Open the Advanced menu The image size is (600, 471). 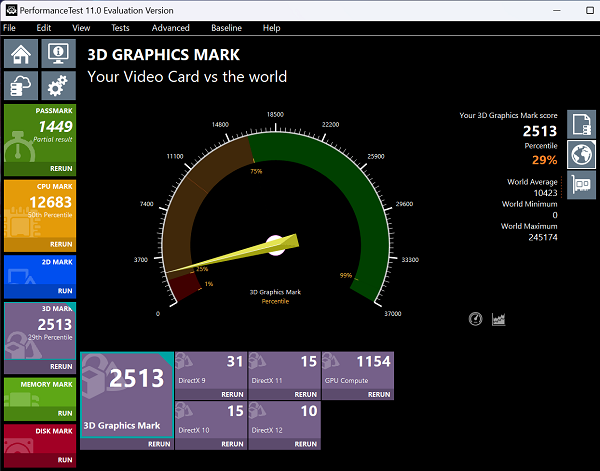[170, 28]
